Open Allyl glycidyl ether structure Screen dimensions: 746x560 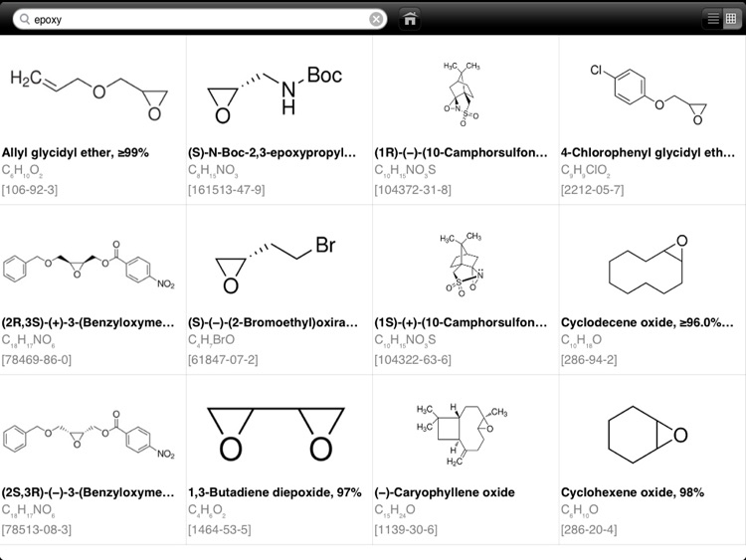[89, 94]
